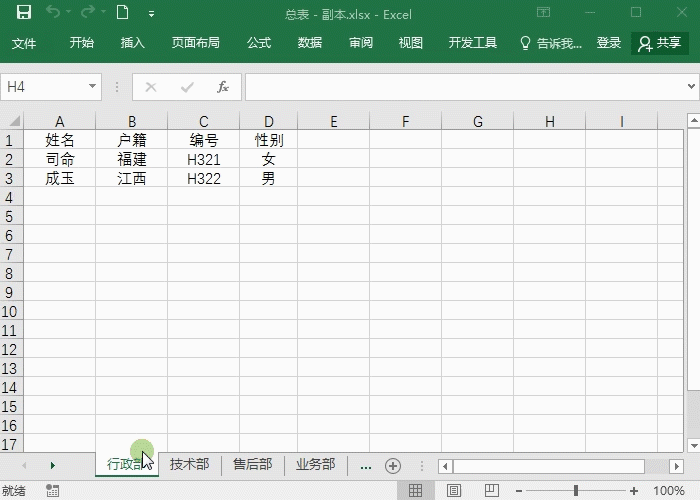The height and width of the screenshot is (500, 700).
Task: Click the 告诉我 lightbulb search box
Action: click(551, 43)
